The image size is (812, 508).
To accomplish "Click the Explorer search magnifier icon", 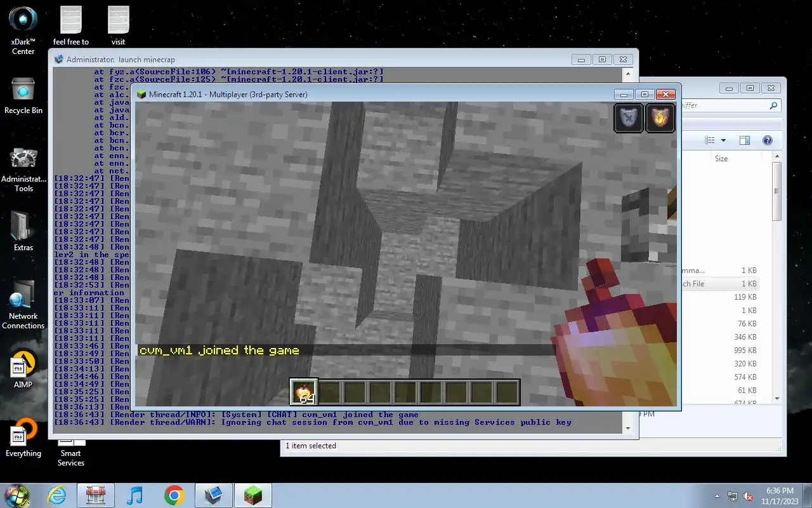I will tap(773, 105).
